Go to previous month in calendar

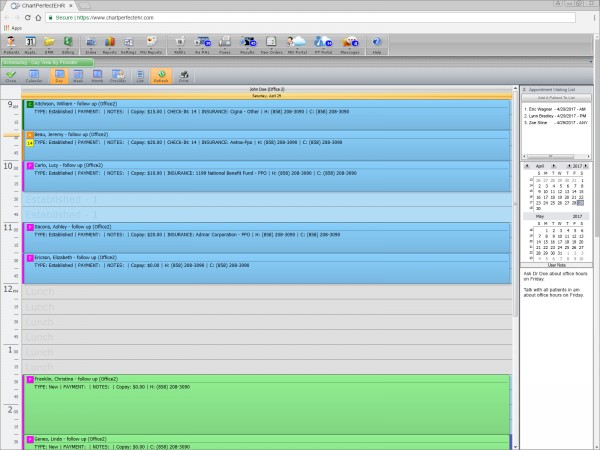pos(526,166)
